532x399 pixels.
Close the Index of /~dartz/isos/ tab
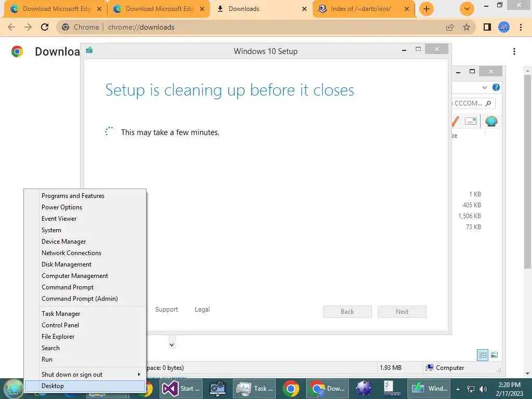[x=407, y=9]
